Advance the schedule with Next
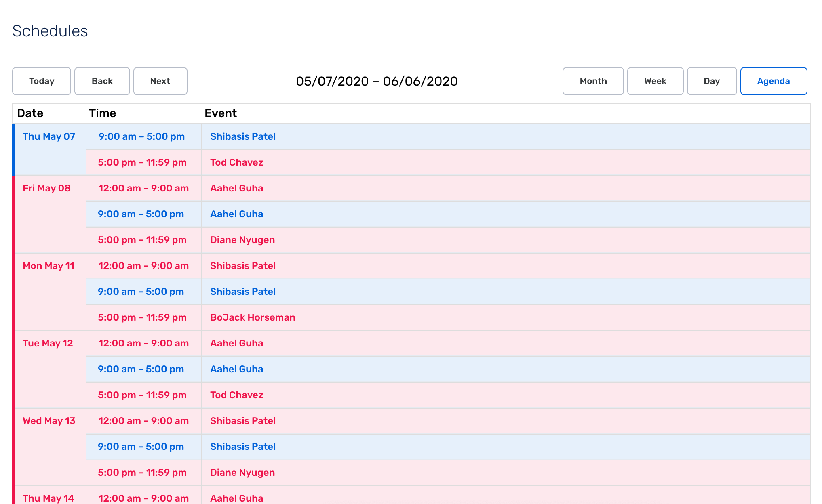This screenshot has height=504, width=822. [x=160, y=81]
